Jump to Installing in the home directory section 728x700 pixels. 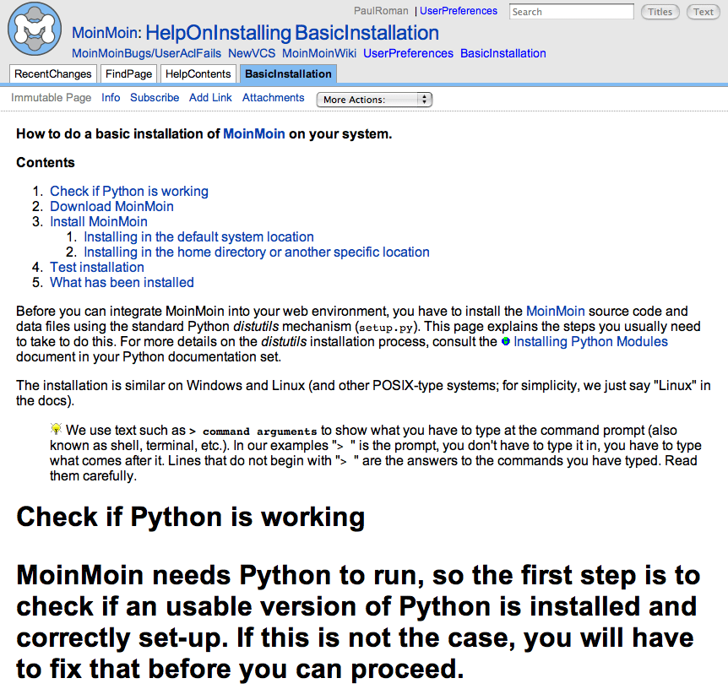tap(257, 252)
